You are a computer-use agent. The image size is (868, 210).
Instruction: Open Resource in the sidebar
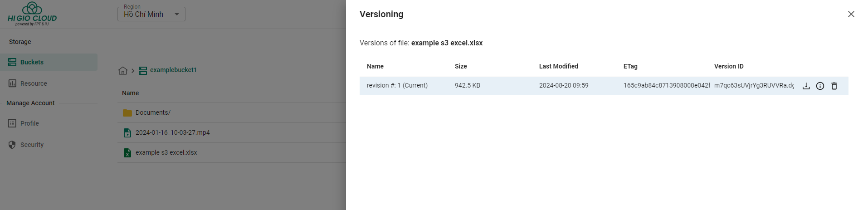(x=34, y=83)
